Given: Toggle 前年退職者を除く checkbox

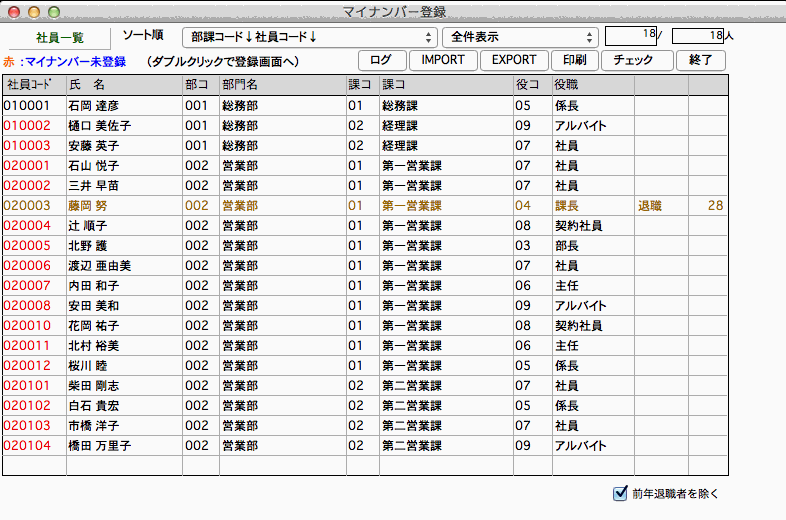Looking at the screenshot, I should click(x=619, y=492).
